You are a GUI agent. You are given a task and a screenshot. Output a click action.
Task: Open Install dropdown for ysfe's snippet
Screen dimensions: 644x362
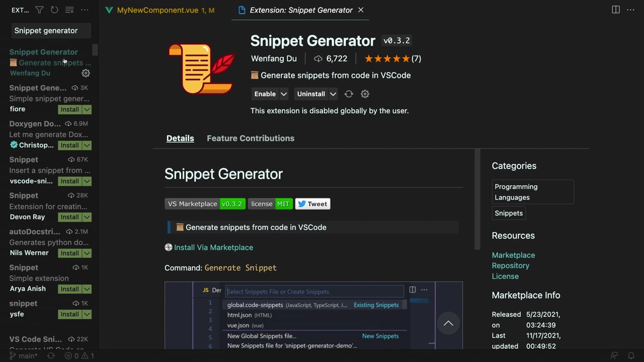(87, 314)
